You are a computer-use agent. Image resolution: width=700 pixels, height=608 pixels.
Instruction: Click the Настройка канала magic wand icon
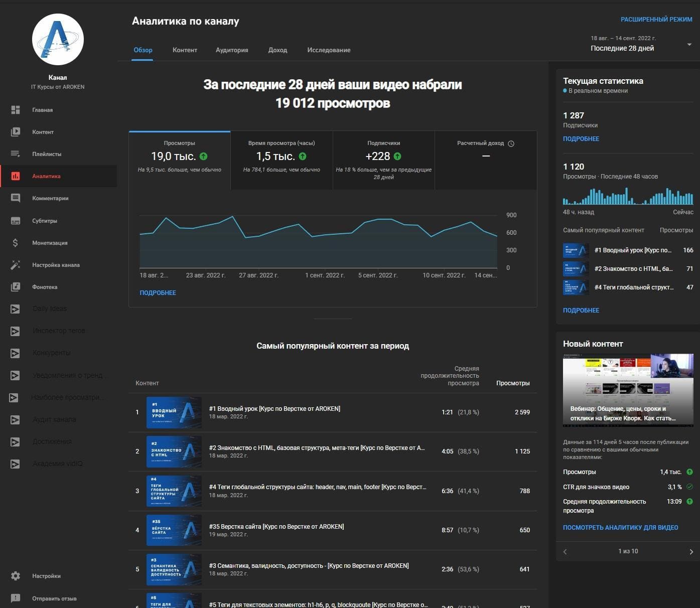click(x=16, y=265)
